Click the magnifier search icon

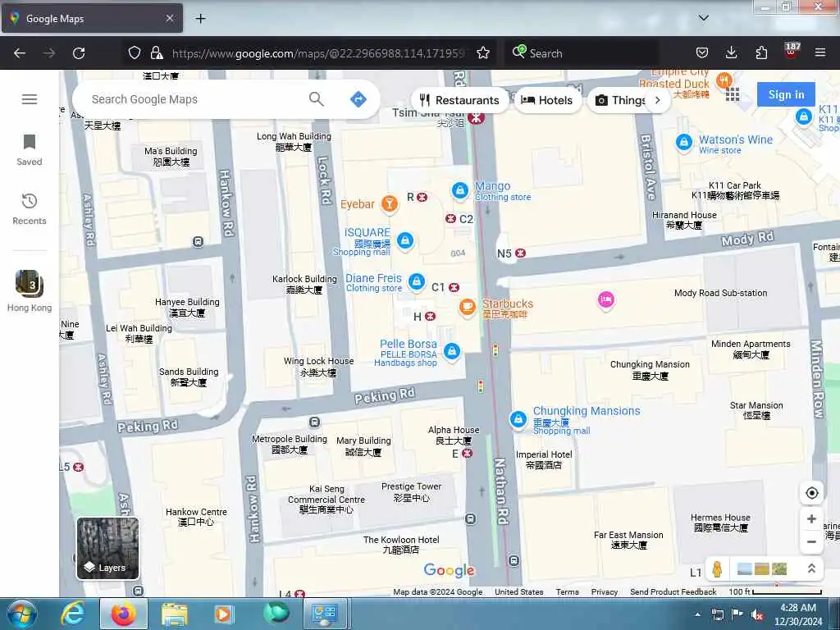pyautogui.click(x=316, y=99)
